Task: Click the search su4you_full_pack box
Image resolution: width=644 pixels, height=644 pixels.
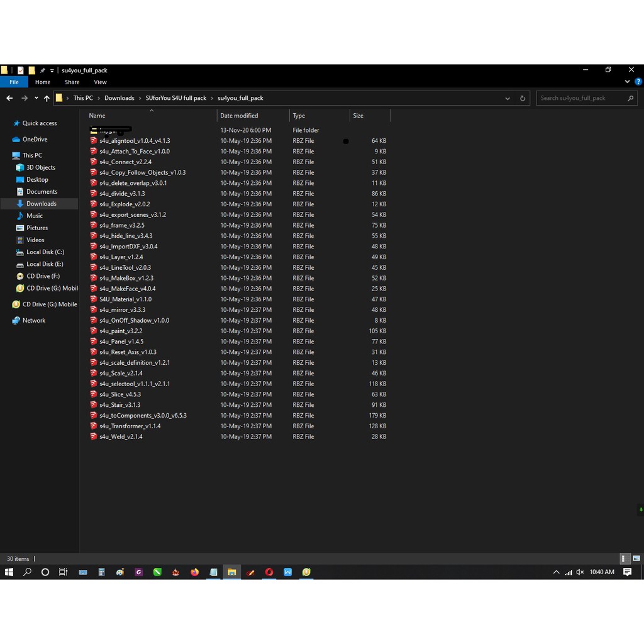Action: (x=582, y=98)
